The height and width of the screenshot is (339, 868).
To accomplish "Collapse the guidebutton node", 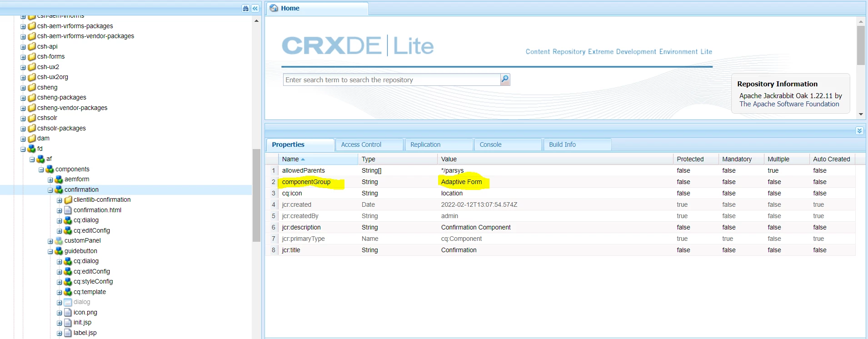I will (x=50, y=251).
